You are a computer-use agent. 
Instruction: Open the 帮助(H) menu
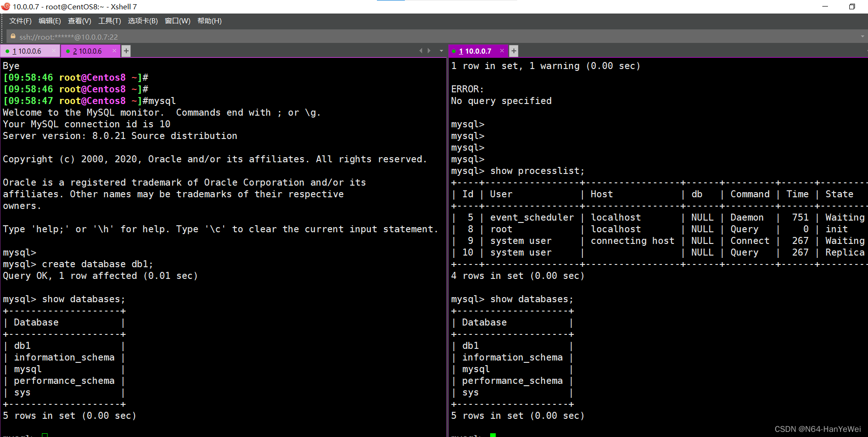210,21
